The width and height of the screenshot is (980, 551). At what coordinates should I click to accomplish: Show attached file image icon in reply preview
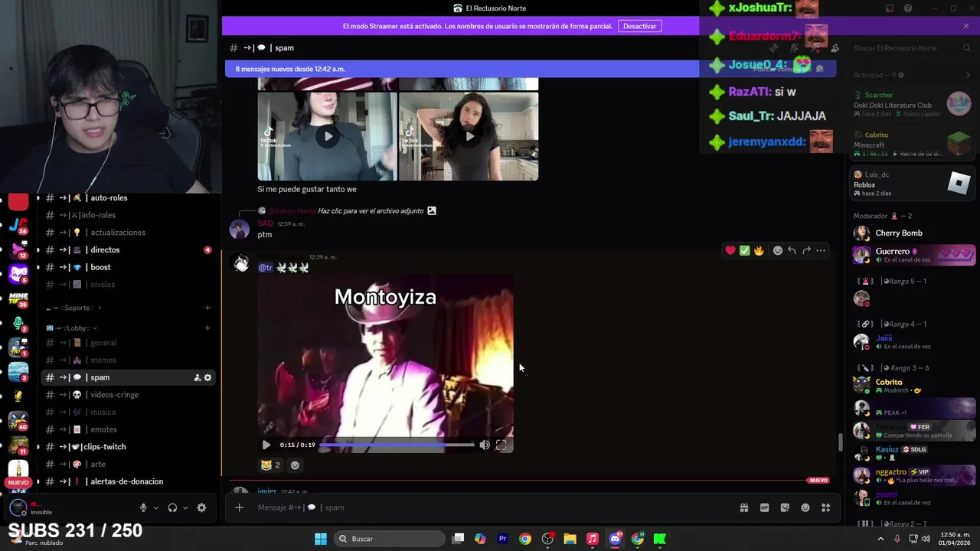tap(432, 210)
